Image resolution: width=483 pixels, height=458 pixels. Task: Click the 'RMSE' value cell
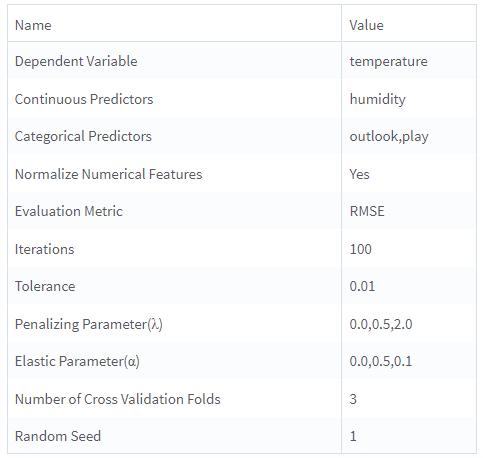click(367, 211)
